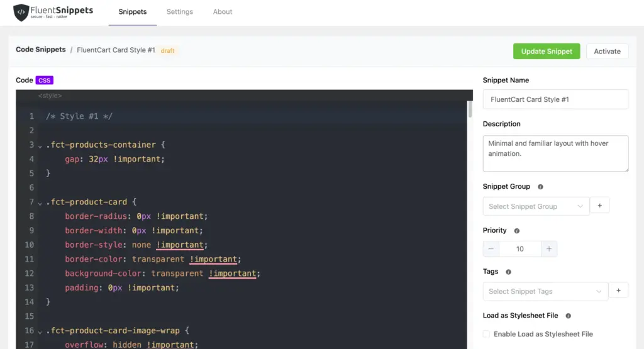Open the About tab

(x=222, y=12)
